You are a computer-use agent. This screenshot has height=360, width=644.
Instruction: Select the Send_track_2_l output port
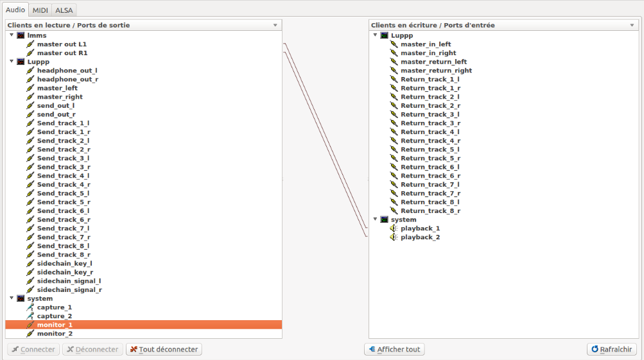[x=64, y=141]
